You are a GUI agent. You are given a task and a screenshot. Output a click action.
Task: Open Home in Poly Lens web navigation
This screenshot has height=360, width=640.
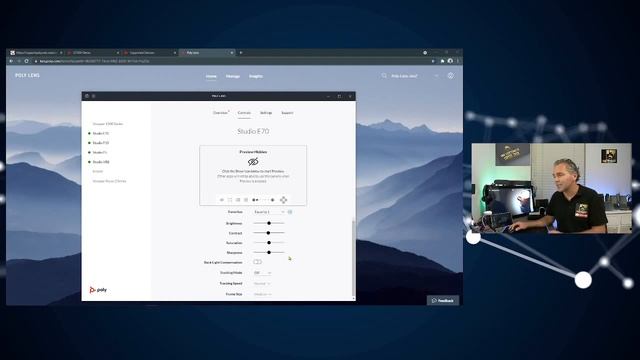[211, 76]
